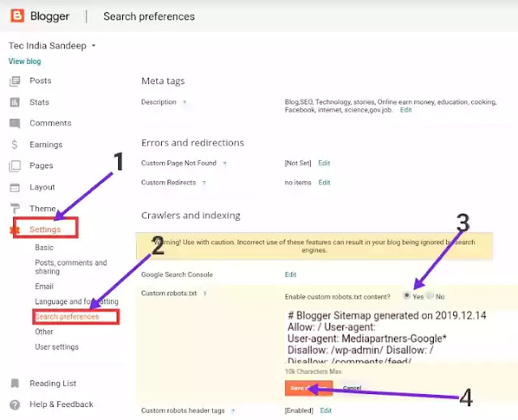Select Yes for custom robots.txt
The width and height of the screenshot is (518, 420).
[406, 295]
